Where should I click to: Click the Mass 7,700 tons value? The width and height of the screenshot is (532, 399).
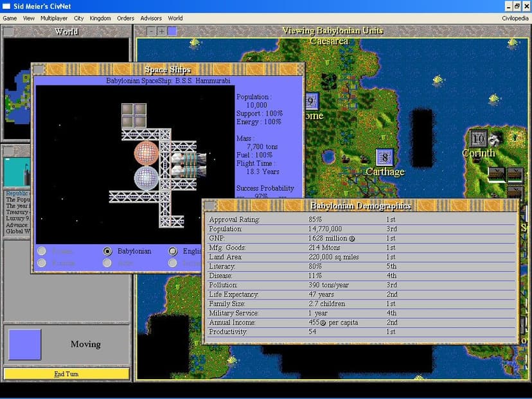262,146
